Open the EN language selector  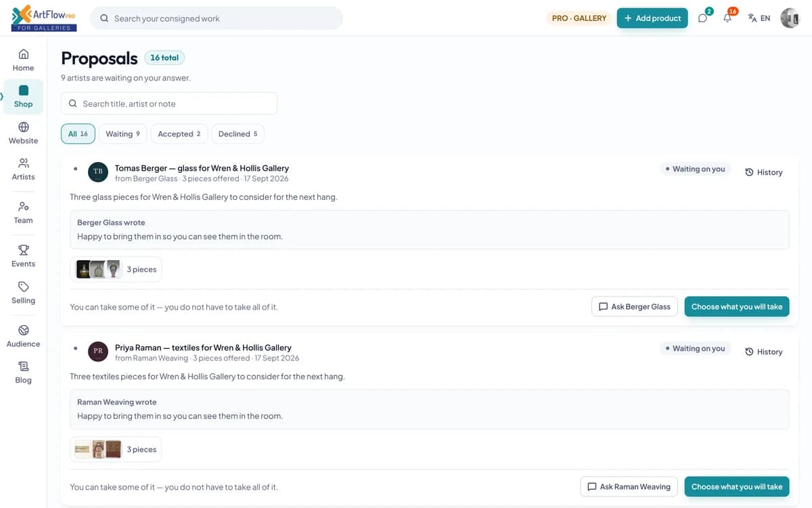pyautogui.click(x=759, y=18)
